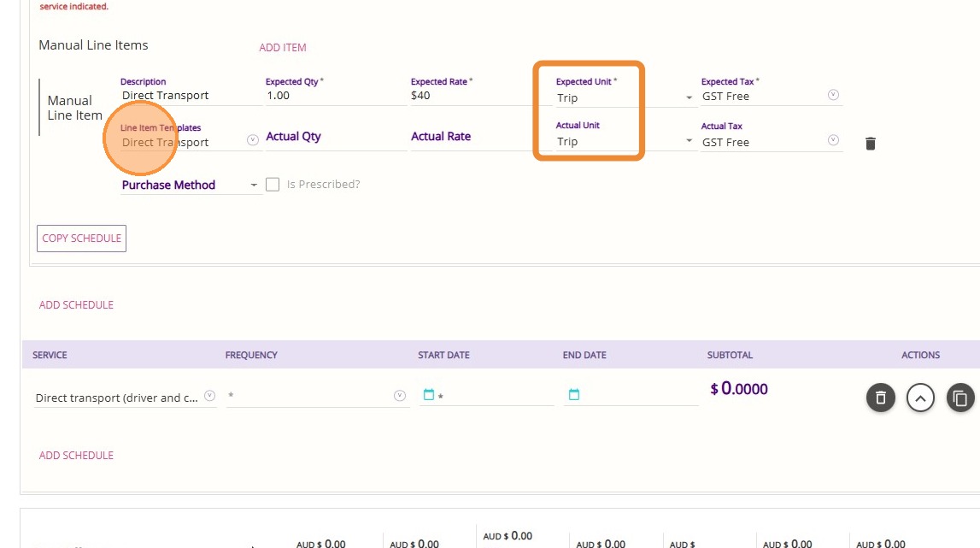
Task: Open the Start Date calendar picker
Action: (x=429, y=395)
